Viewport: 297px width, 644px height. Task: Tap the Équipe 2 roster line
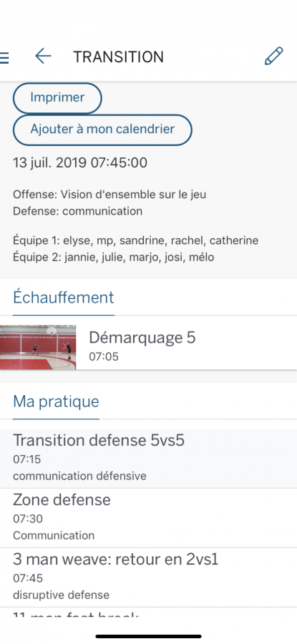coord(114,258)
